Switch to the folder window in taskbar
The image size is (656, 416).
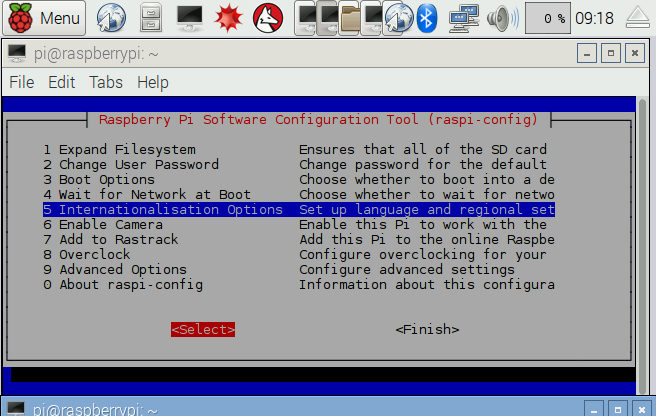tap(350, 18)
